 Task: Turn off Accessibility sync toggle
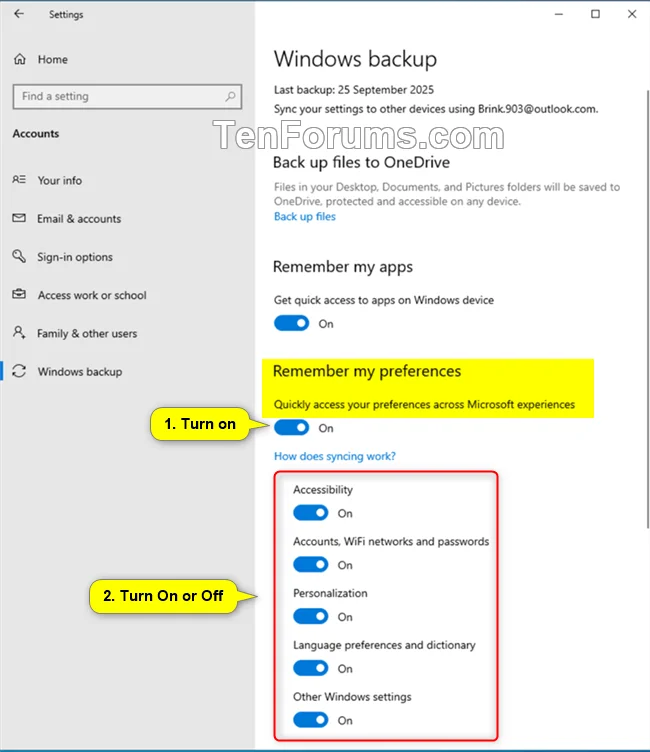coord(311,513)
